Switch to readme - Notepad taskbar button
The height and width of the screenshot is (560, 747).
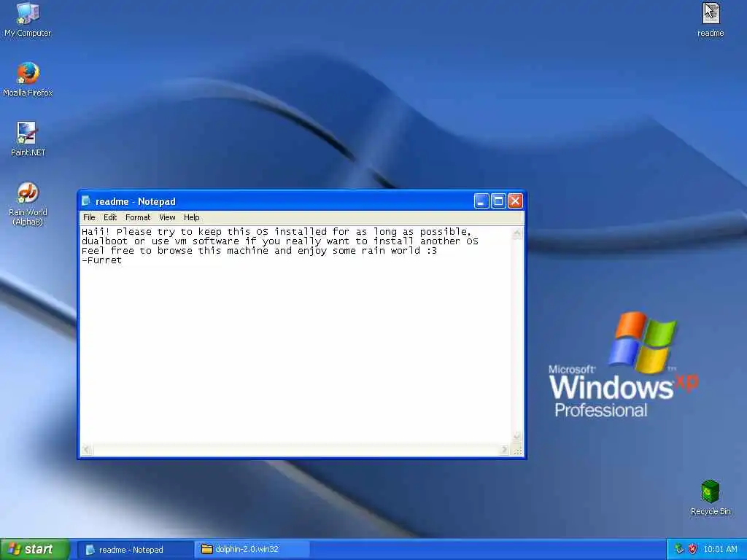[x=135, y=550]
